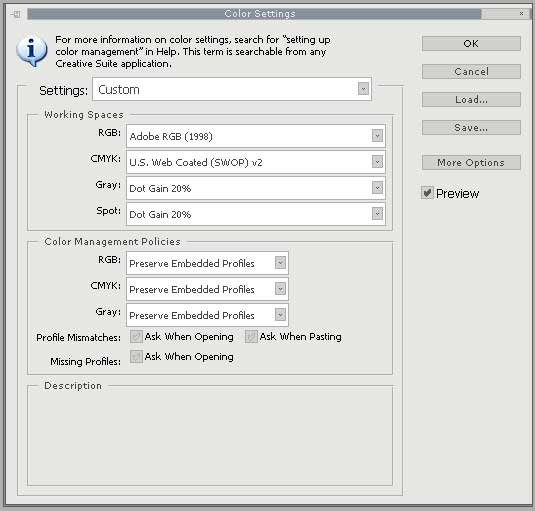Viewport: 535px width, 511px height.
Task: Close the Color Settings dialog
Action: (521, 14)
